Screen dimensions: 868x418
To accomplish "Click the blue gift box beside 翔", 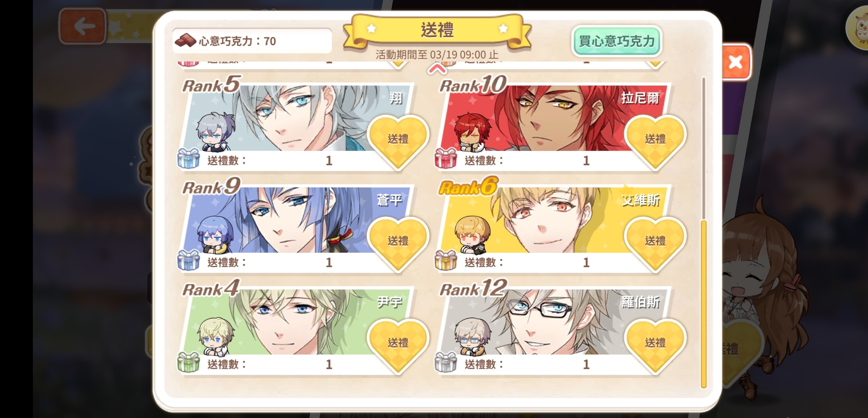I will [x=188, y=159].
